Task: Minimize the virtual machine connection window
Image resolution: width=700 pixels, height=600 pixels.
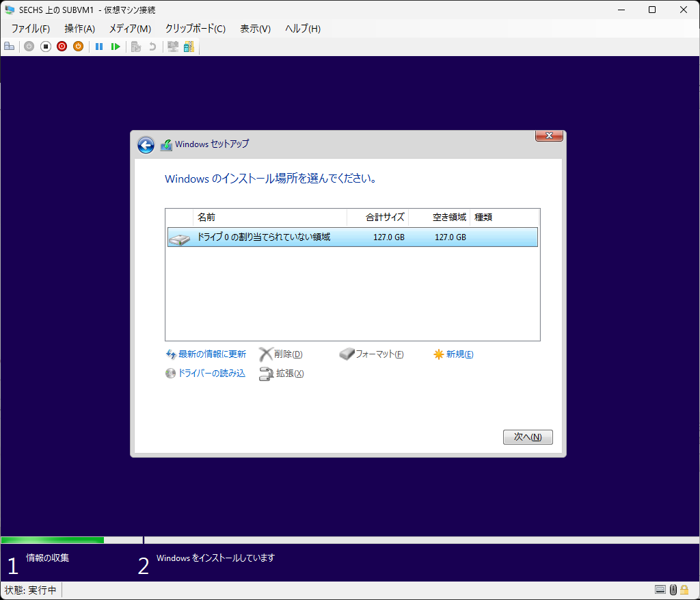Action: click(x=621, y=10)
